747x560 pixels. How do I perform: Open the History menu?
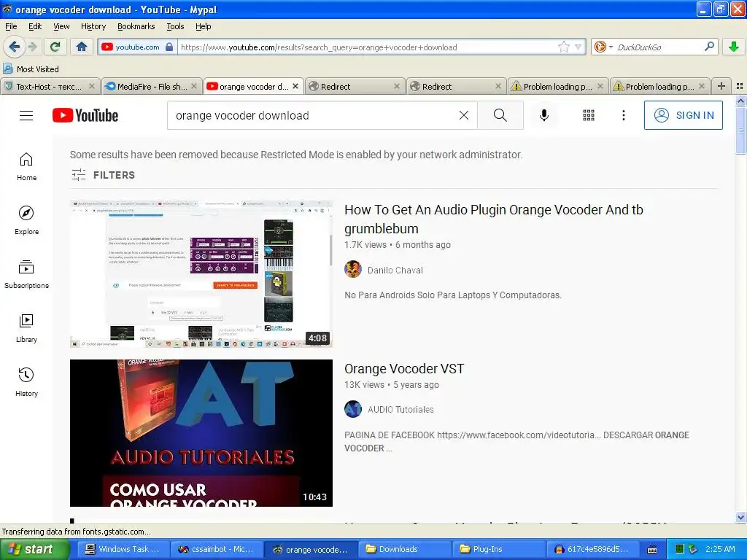pyautogui.click(x=93, y=26)
